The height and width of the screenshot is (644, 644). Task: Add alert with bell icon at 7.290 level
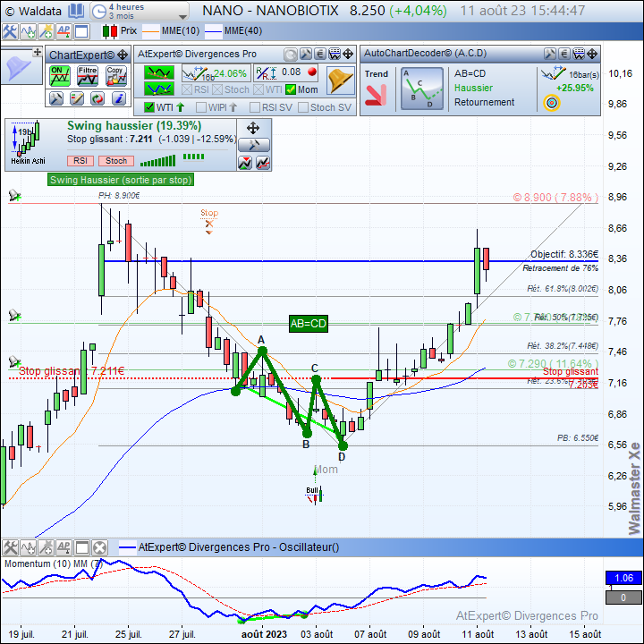coord(15,361)
